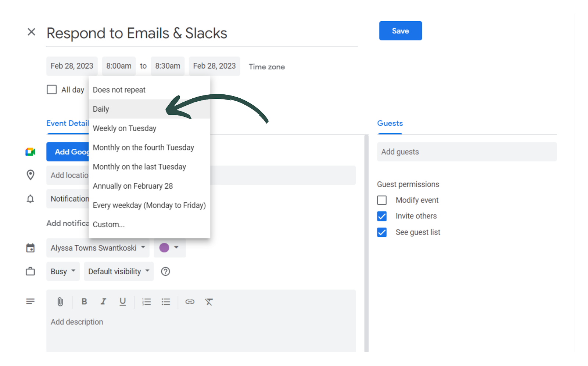Click the Google Meet camera icon

click(x=31, y=152)
